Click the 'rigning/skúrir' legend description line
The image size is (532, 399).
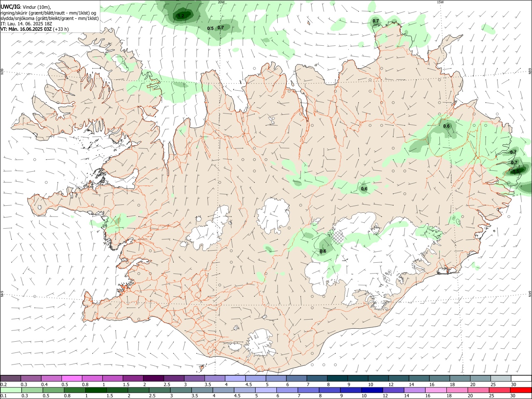(x=49, y=12)
